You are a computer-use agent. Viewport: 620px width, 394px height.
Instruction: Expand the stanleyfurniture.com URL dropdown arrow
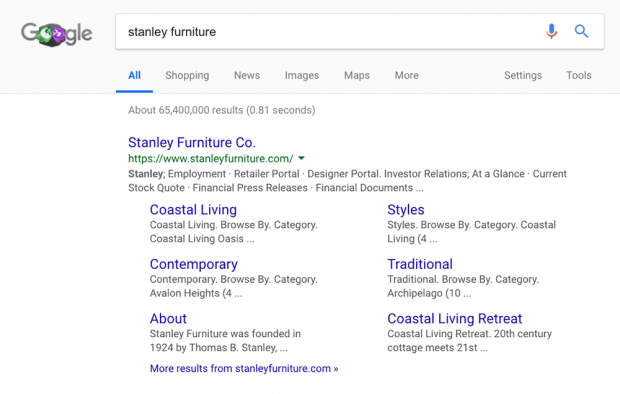click(301, 158)
